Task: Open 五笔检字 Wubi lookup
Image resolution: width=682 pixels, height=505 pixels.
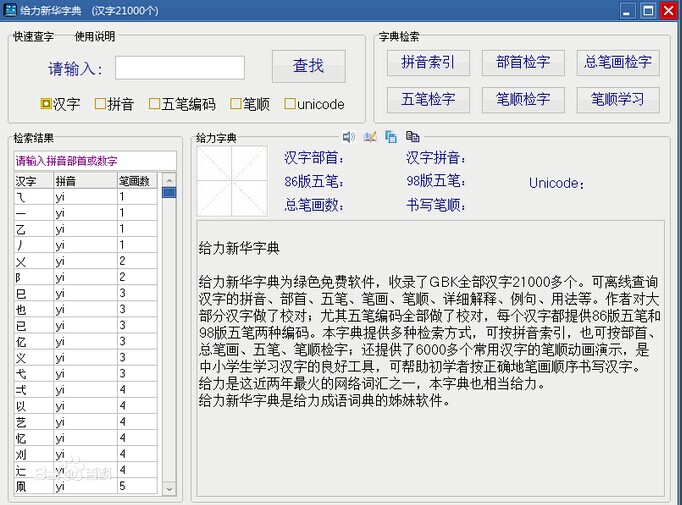Action: [x=428, y=100]
